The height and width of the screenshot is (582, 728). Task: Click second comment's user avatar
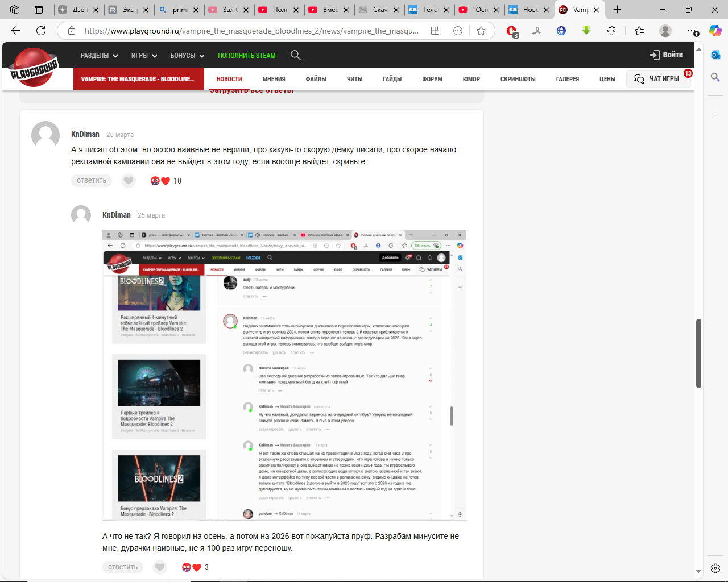81,215
